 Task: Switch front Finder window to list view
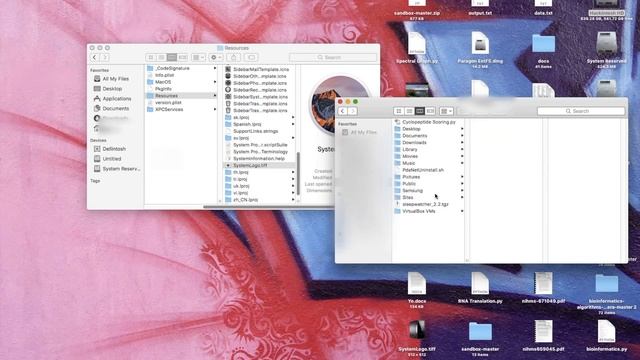tap(409, 111)
